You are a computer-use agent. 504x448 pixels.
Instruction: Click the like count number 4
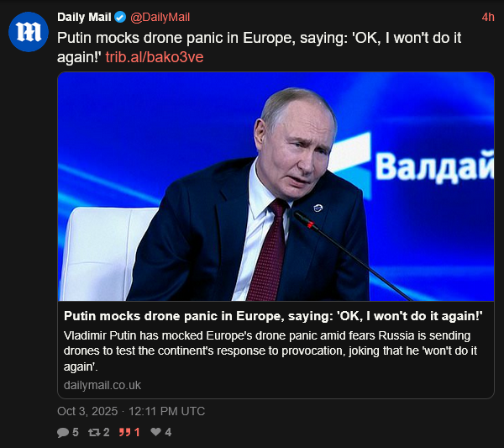tap(168, 433)
